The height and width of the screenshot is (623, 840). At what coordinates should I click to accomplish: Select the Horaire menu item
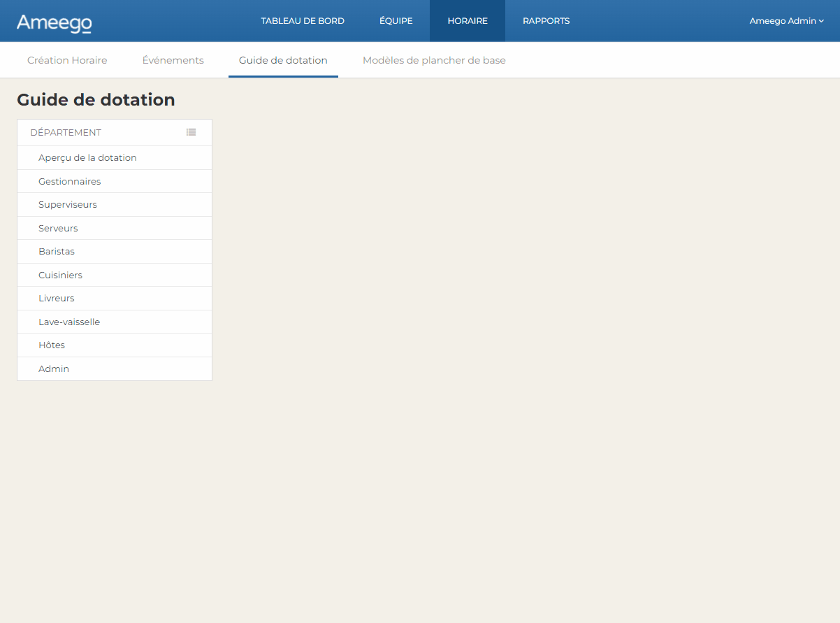(x=468, y=21)
